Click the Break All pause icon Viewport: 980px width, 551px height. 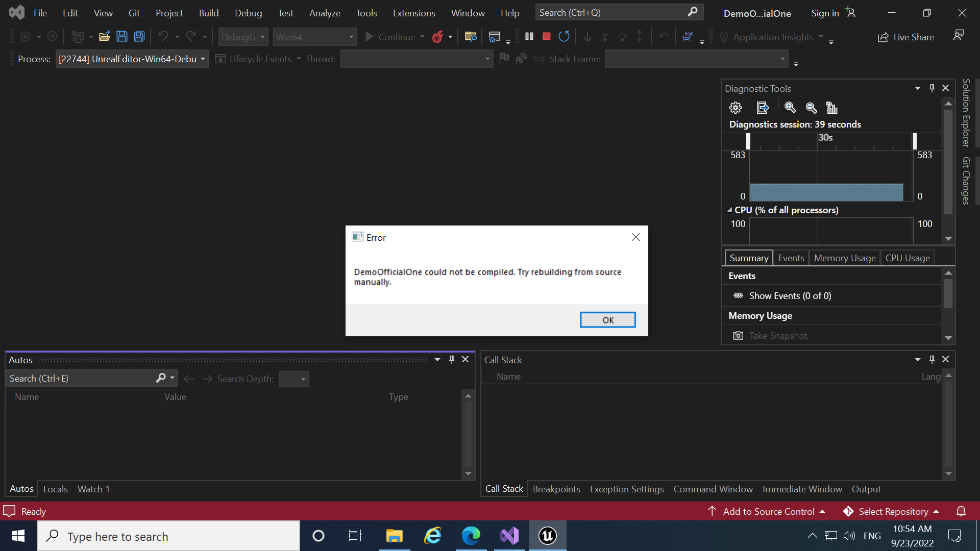[x=529, y=36]
